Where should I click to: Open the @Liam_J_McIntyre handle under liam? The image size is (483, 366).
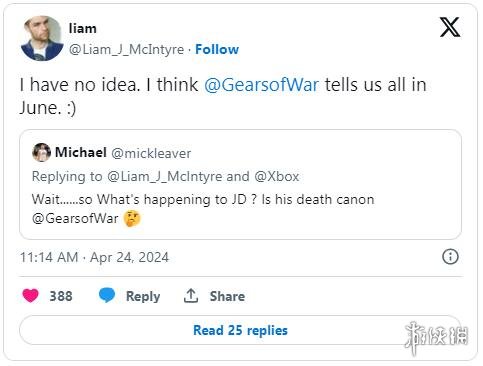tap(126, 49)
